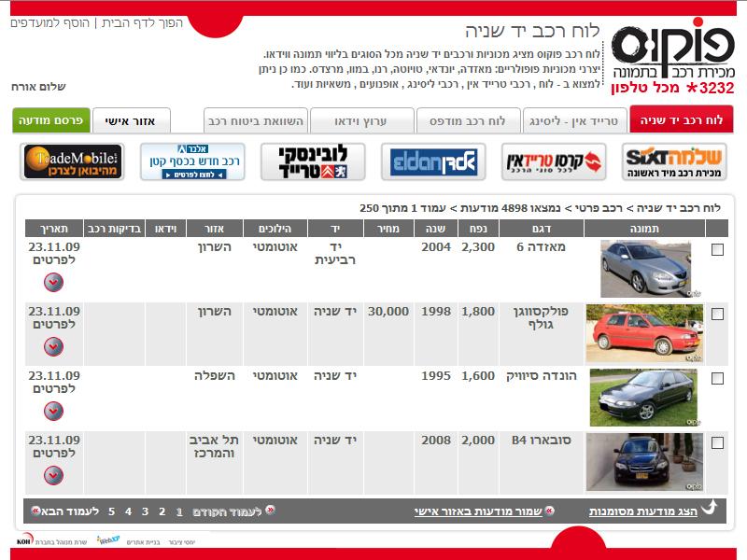This screenshot has width=747, height=560.
Task: Click the אזור column header
Action: [x=215, y=229]
